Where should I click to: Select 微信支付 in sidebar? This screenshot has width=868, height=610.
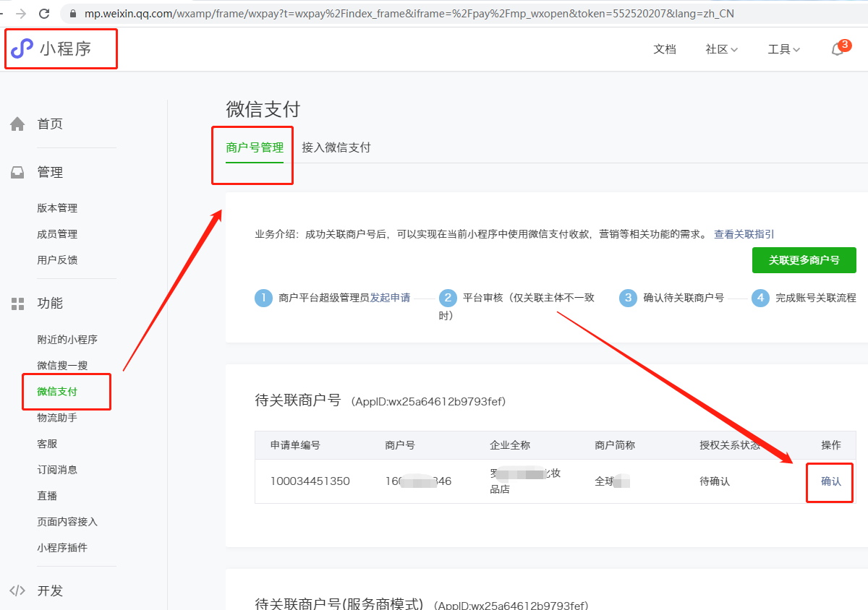57,392
